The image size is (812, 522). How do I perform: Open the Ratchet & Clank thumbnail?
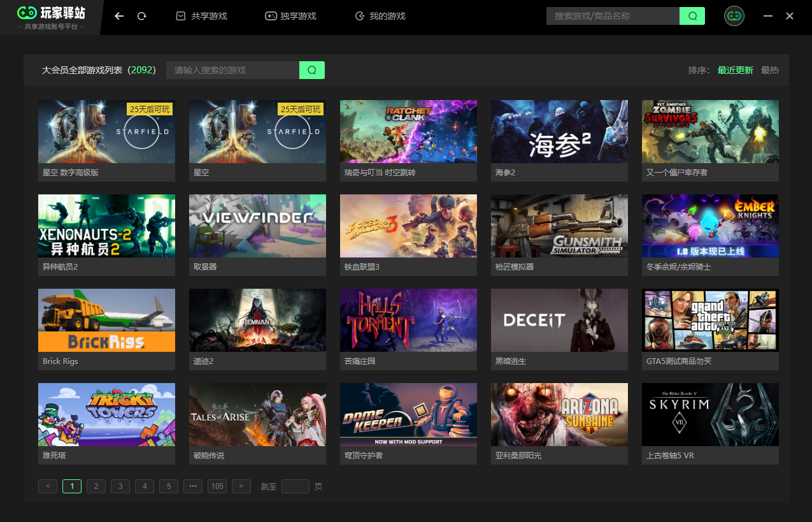click(x=408, y=131)
